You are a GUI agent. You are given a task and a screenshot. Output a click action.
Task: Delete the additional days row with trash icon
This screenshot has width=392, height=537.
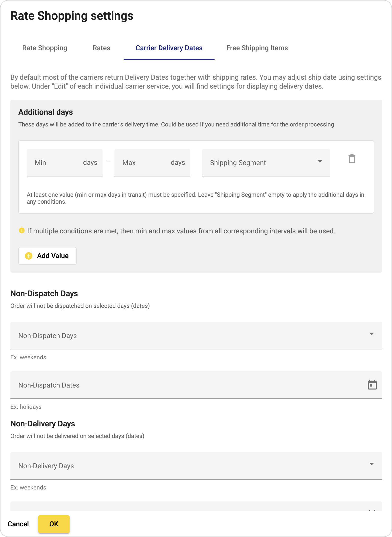[352, 159]
